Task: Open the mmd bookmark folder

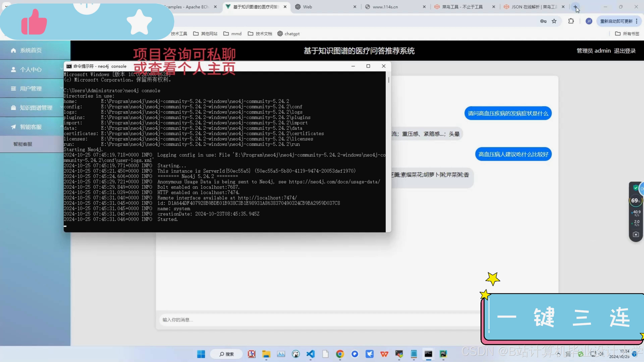Action: (232, 34)
